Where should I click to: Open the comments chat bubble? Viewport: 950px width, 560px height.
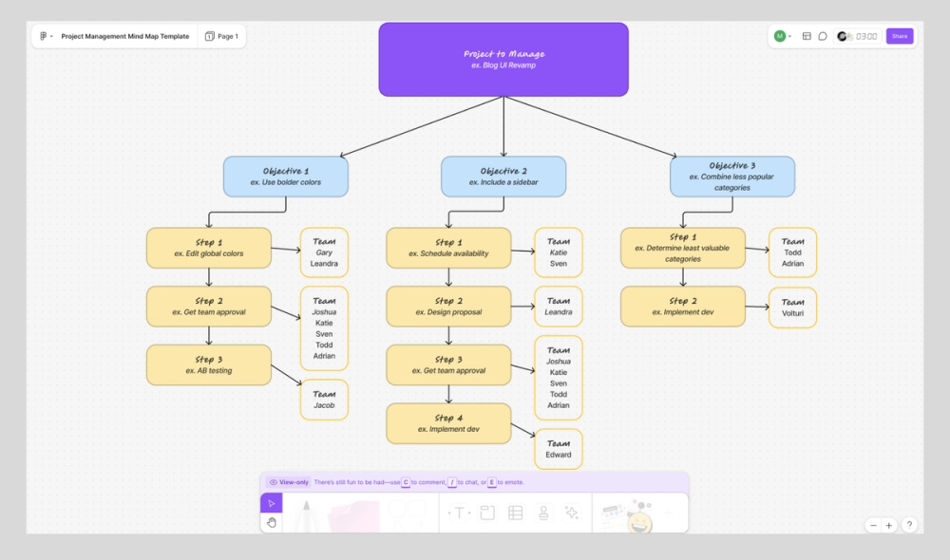coord(823,36)
